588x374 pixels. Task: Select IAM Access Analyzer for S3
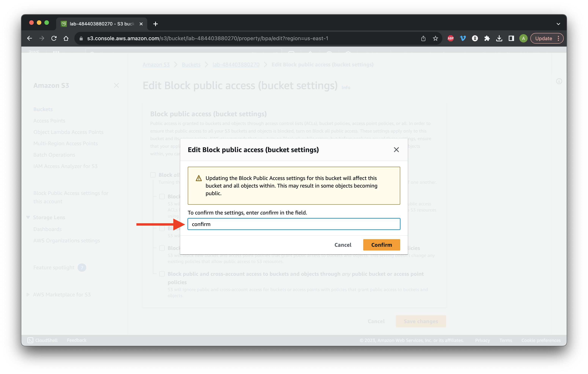65,166
